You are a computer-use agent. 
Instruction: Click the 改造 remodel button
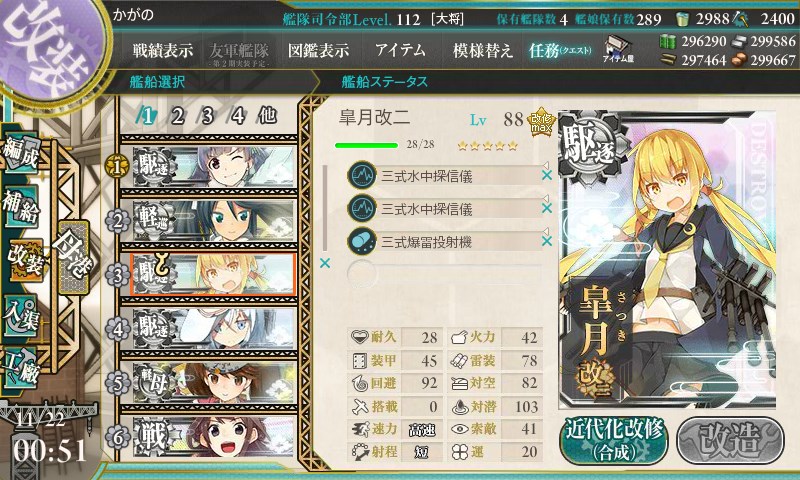tap(730, 441)
